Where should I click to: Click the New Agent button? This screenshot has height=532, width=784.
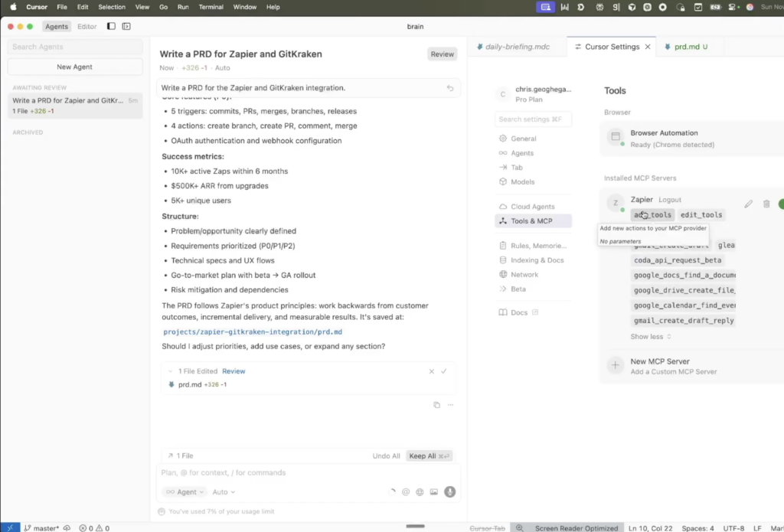[75, 67]
